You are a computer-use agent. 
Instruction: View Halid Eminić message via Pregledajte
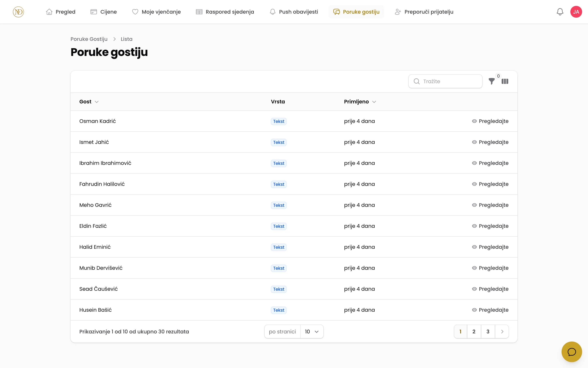tap(490, 247)
